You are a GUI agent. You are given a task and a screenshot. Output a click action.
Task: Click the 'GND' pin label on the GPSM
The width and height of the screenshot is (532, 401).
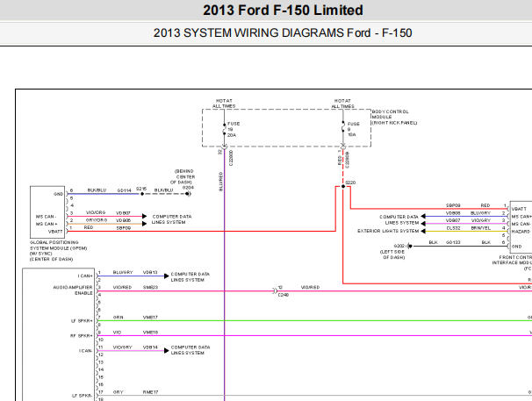58,194
